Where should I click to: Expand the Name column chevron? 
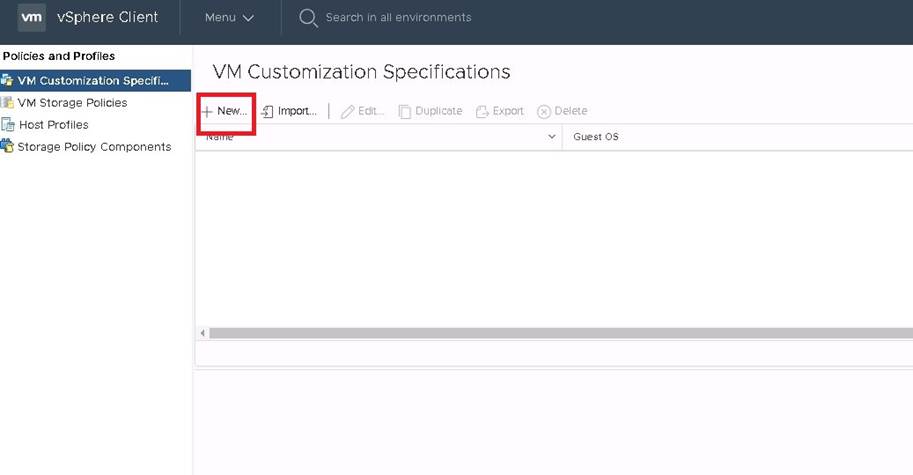pyautogui.click(x=551, y=137)
